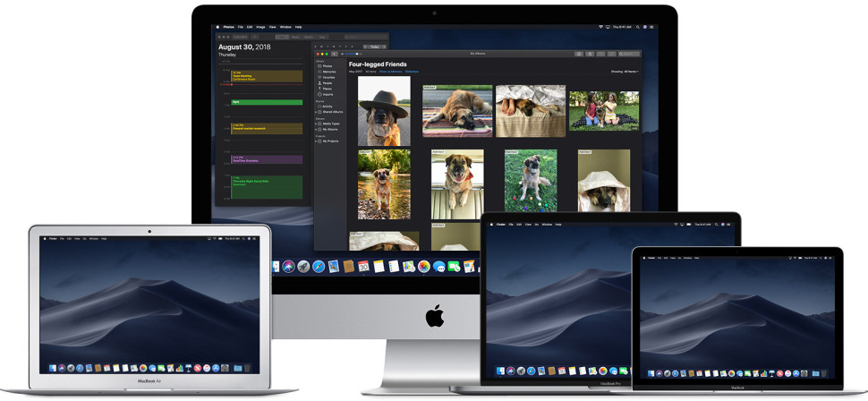Select photo of two girls with dog
The image size is (868, 401).
tap(604, 111)
